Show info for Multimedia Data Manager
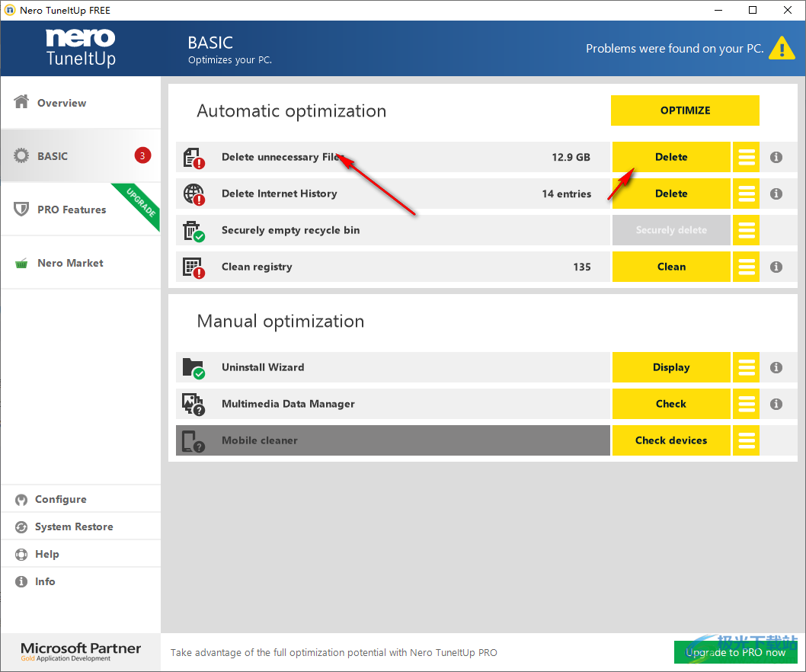 point(776,404)
